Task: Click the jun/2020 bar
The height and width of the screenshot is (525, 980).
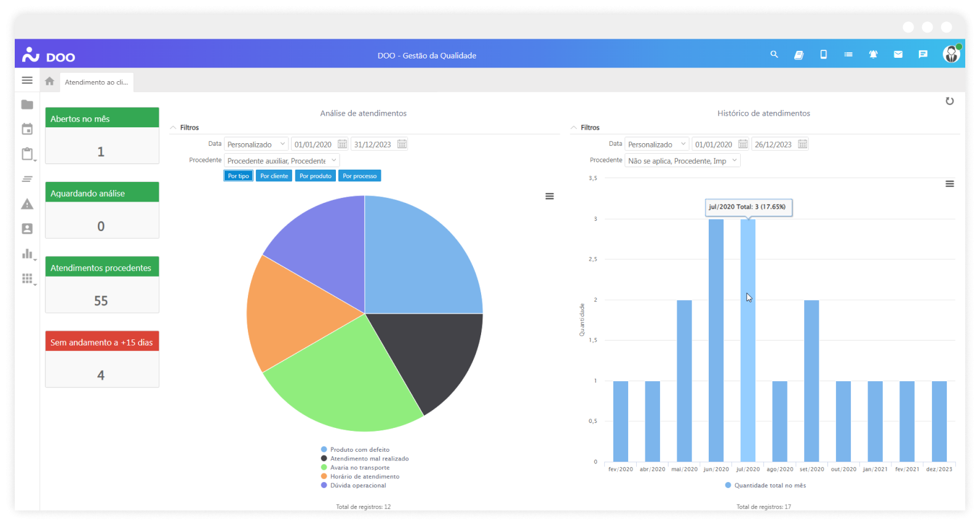Action: click(716, 341)
